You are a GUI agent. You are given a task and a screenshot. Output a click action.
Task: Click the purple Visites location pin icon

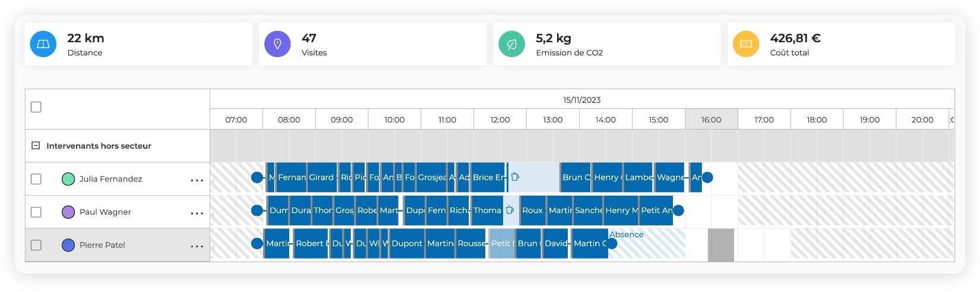pos(277,44)
